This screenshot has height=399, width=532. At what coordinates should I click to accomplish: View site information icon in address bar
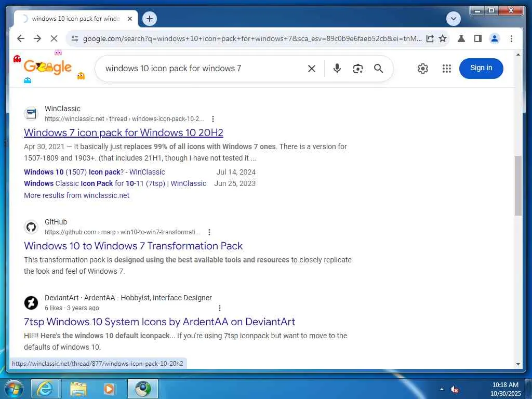coord(75,38)
